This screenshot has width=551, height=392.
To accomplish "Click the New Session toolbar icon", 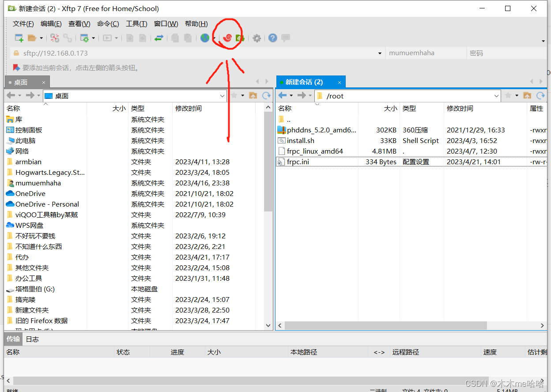I will click(x=19, y=38).
